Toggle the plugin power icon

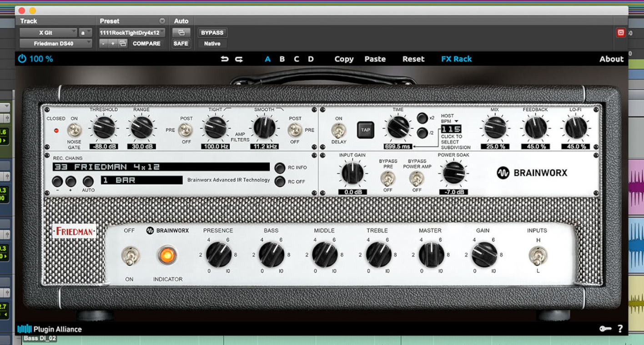[x=22, y=59]
